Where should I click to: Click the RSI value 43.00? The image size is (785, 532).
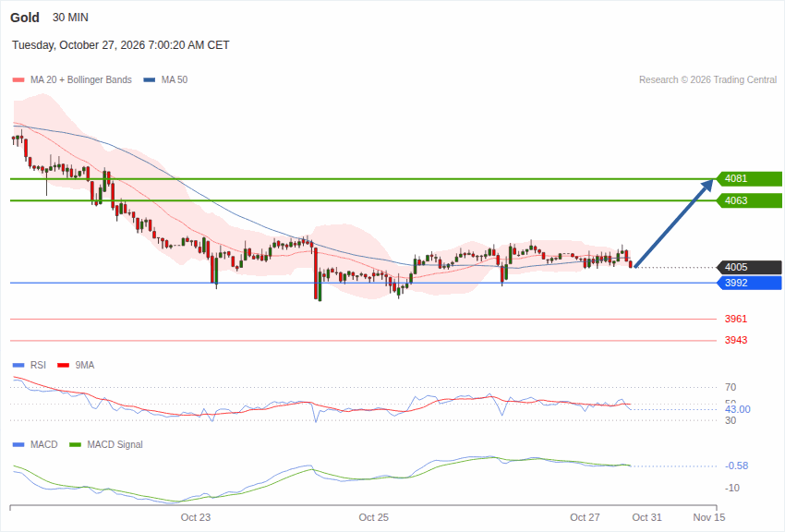point(738,409)
